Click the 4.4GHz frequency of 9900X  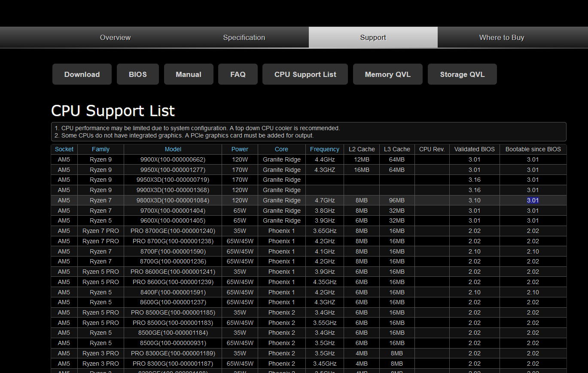(x=325, y=159)
